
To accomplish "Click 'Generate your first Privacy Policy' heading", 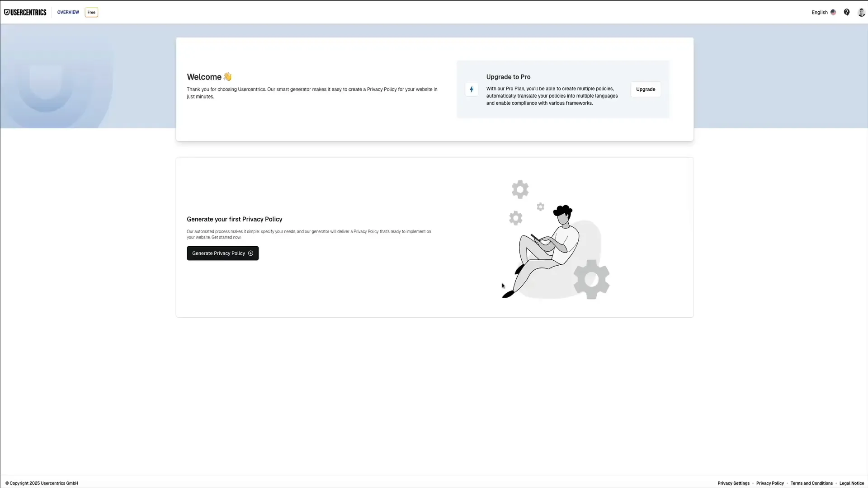I will click(234, 219).
